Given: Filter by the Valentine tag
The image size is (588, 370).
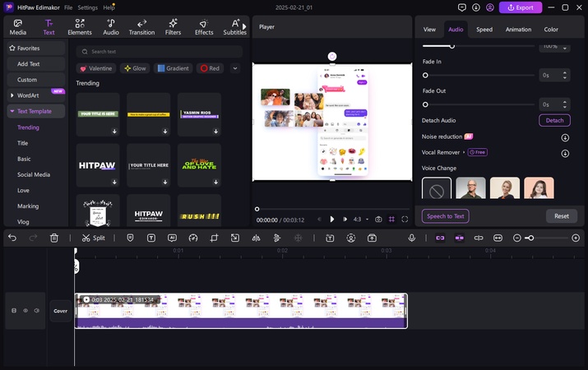Looking at the screenshot, I should [96, 68].
